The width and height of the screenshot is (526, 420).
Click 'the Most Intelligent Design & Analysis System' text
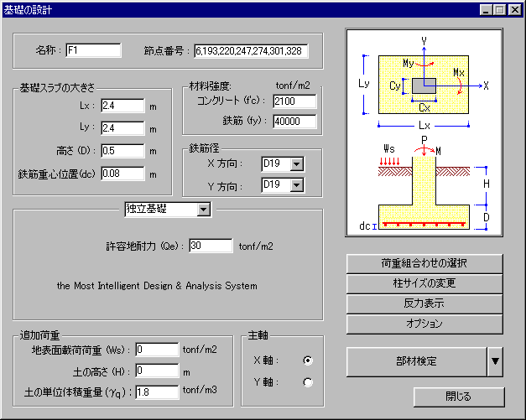point(157,286)
